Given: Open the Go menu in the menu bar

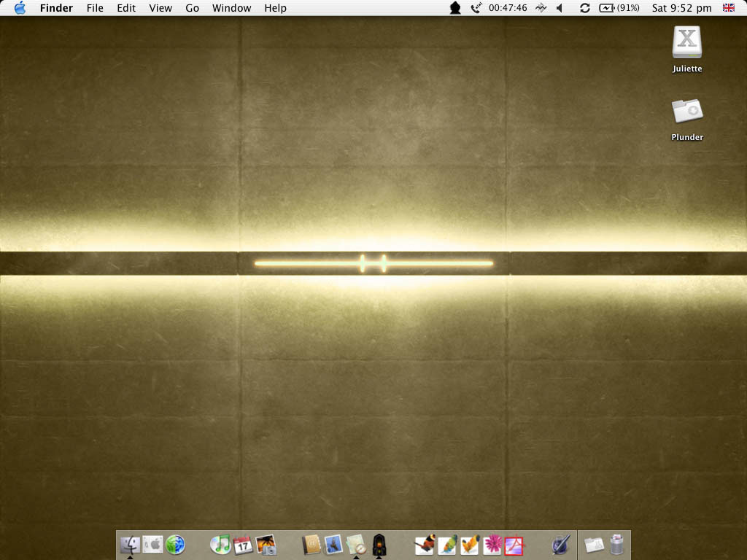Looking at the screenshot, I should (192, 8).
